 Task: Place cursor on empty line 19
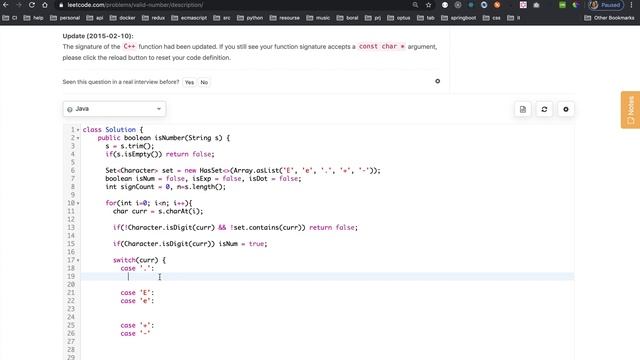click(x=327, y=276)
